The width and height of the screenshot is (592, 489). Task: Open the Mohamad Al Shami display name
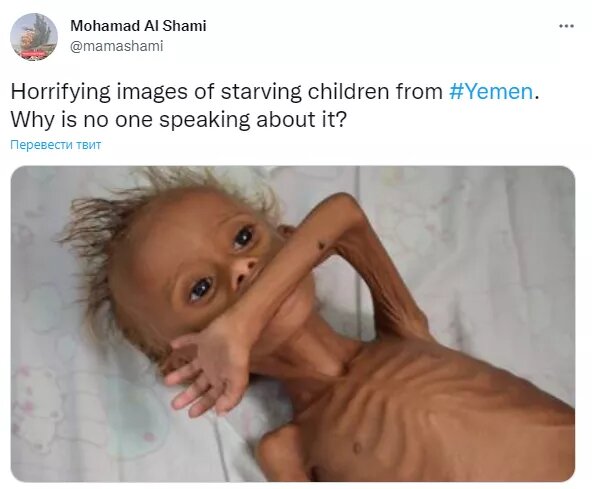point(138,26)
